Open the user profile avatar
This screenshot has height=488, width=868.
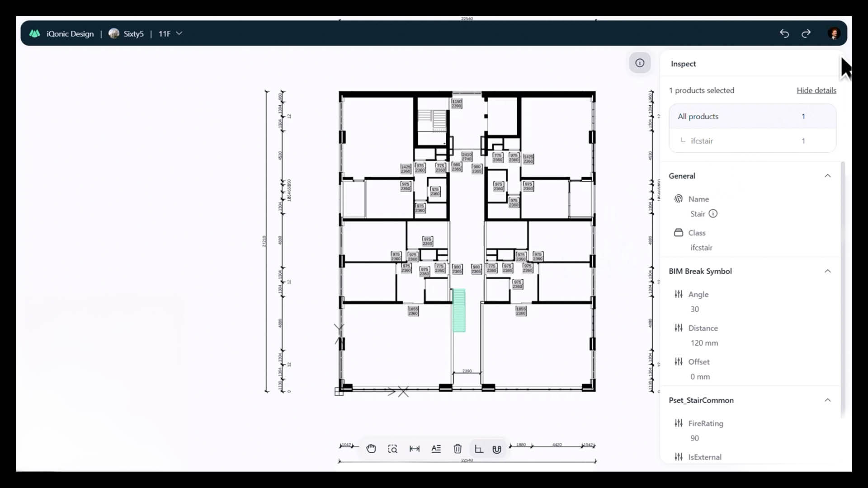pyautogui.click(x=834, y=33)
